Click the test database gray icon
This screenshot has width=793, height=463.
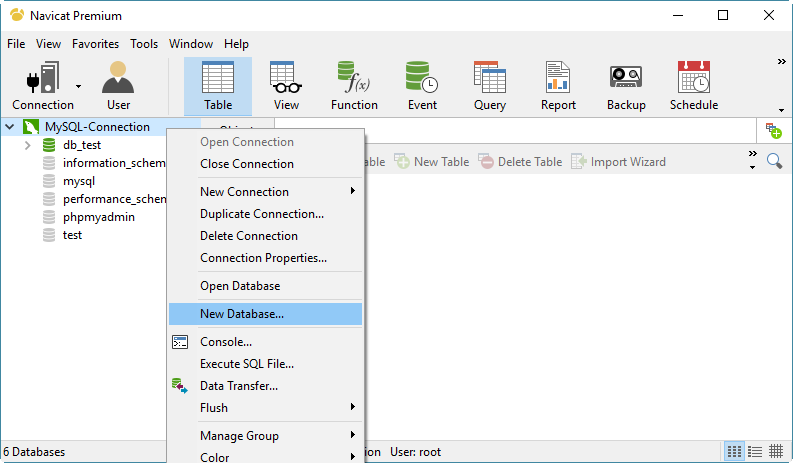pos(49,235)
